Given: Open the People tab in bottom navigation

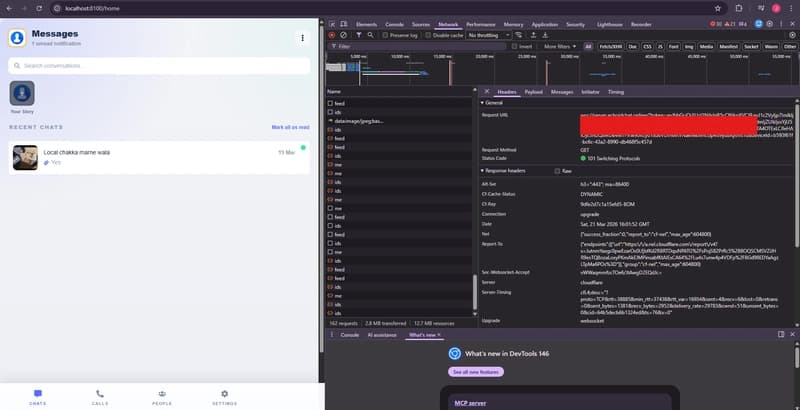Looking at the screenshot, I should click(x=161, y=397).
